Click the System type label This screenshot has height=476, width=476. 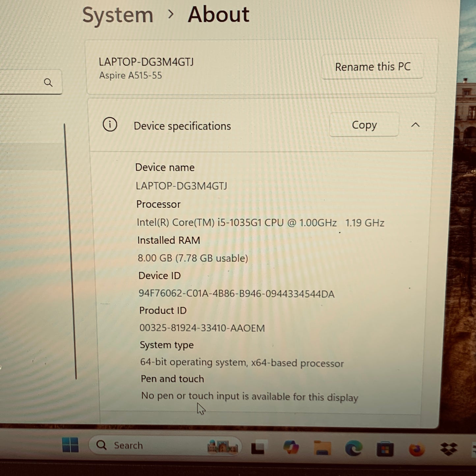[x=167, y=345]
